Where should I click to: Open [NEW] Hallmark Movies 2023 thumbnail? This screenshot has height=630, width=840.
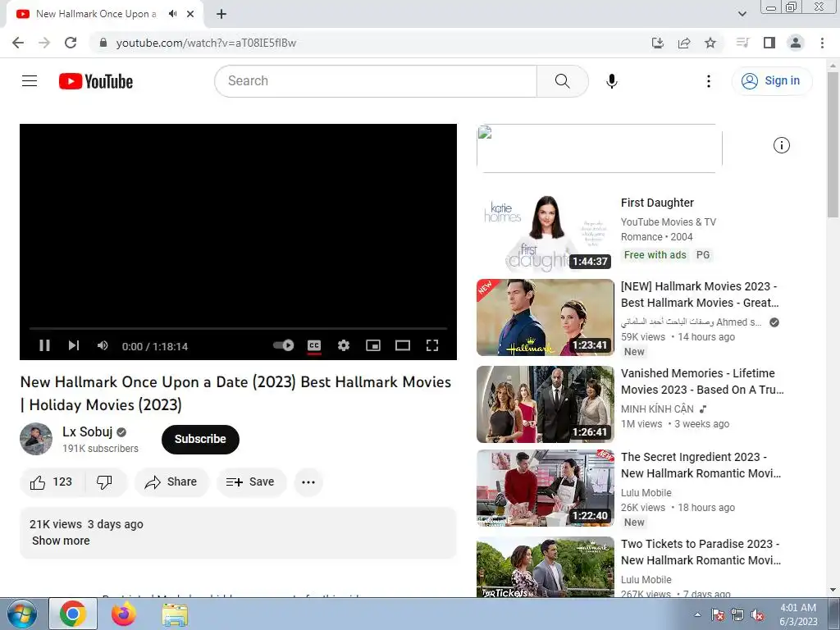545,317
